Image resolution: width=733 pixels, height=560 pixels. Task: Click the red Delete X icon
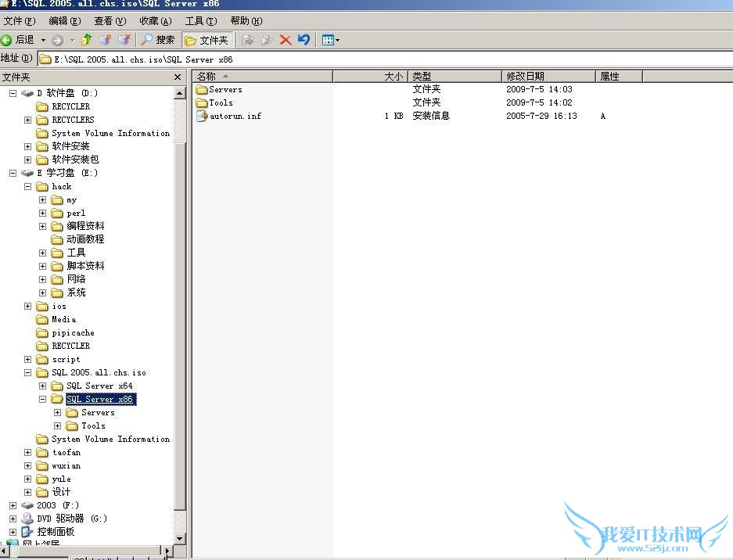tap(286, 40)
